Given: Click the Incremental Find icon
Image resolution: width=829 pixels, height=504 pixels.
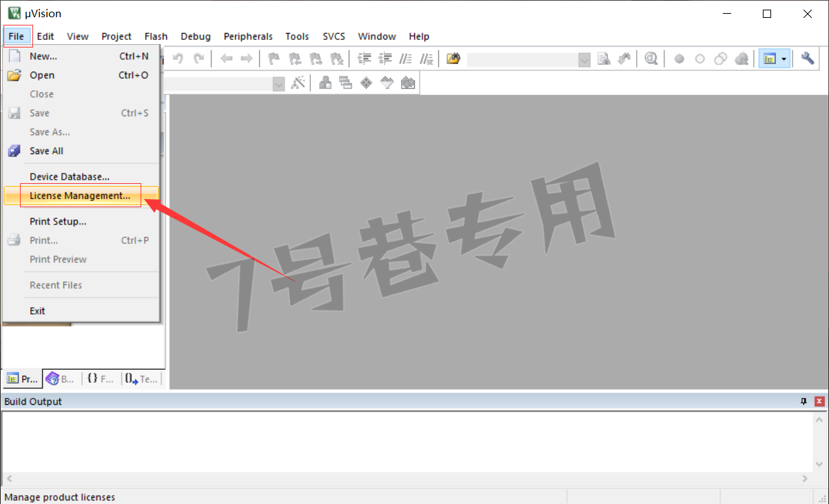Looking at the screenshot, I should coord(624,59).
